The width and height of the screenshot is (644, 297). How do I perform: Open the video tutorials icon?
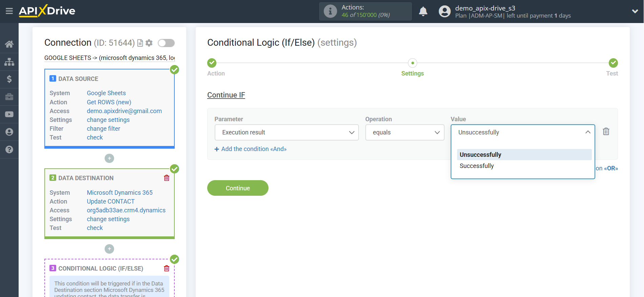(9, 114)
